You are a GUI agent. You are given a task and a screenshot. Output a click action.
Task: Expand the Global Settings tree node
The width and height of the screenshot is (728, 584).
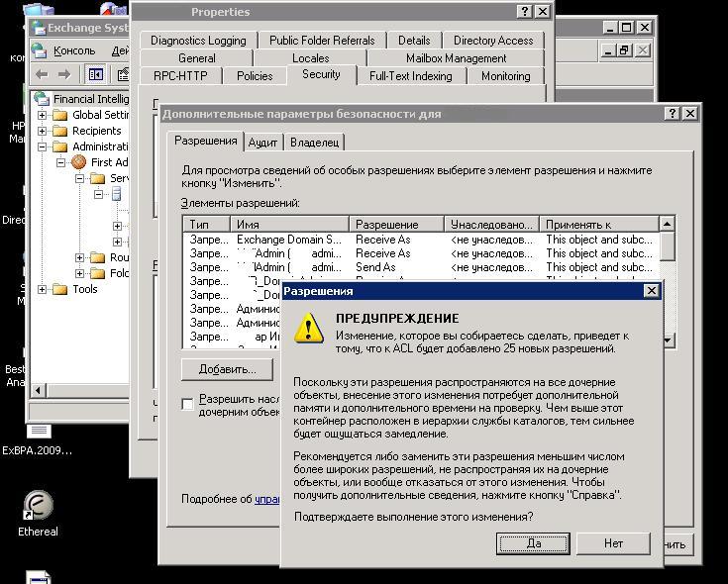(43, 115)
